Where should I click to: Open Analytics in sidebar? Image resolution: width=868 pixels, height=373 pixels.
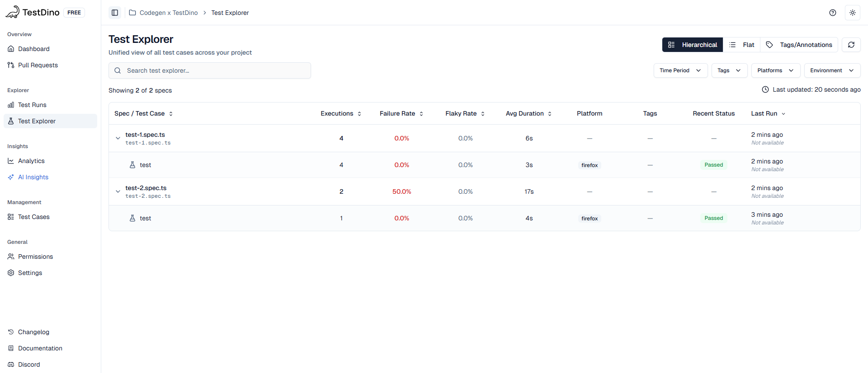[x=31, y=161]
